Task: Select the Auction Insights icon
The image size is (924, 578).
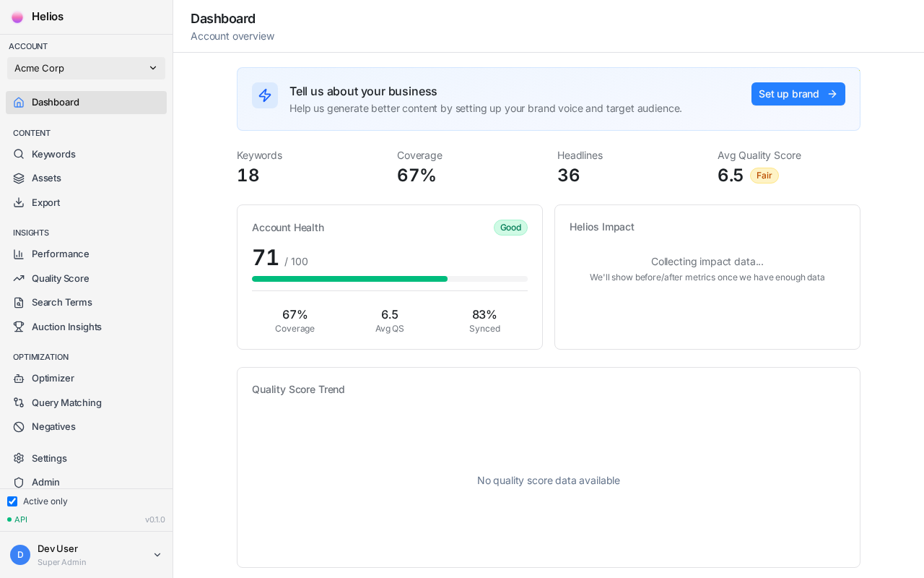Action: click(19, 327)
